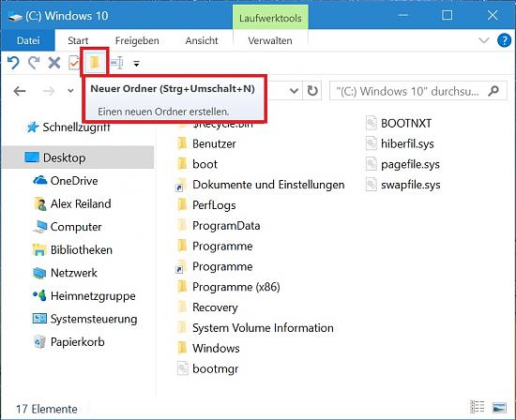Select the System Volume Information folder
Screen dimensions: 516x420
263,327
